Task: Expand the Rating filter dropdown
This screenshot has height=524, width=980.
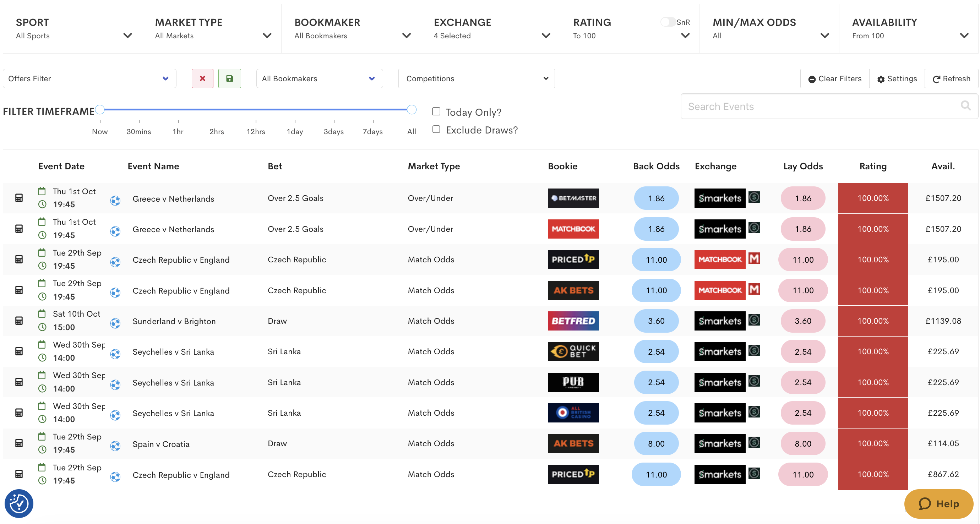Action: (685, 36)
